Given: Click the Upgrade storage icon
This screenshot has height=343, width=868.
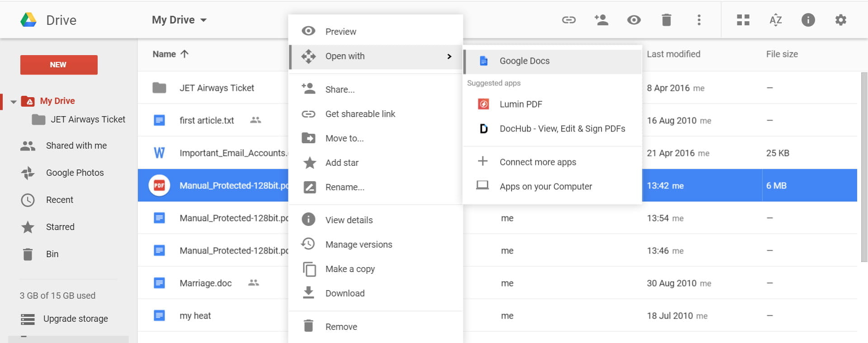Looking at the screenshot, I should click(x=28, y=319).
